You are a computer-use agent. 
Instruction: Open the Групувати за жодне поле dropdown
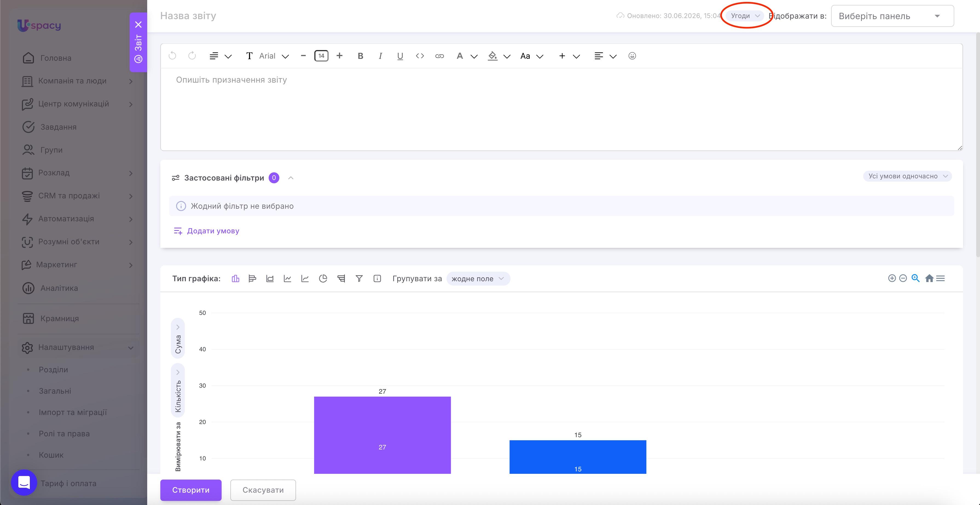[478, 279]
